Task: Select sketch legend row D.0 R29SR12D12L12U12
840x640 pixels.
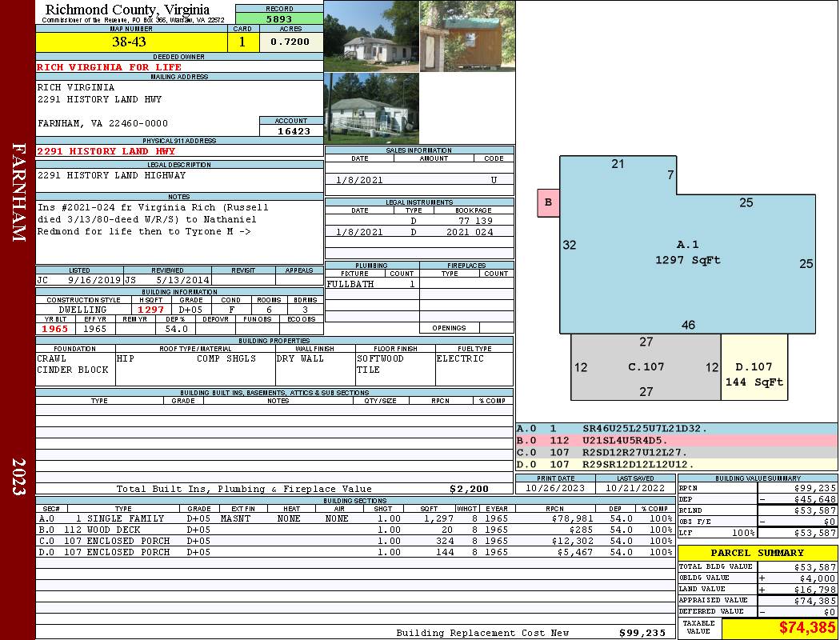Action: coord(676,464)
